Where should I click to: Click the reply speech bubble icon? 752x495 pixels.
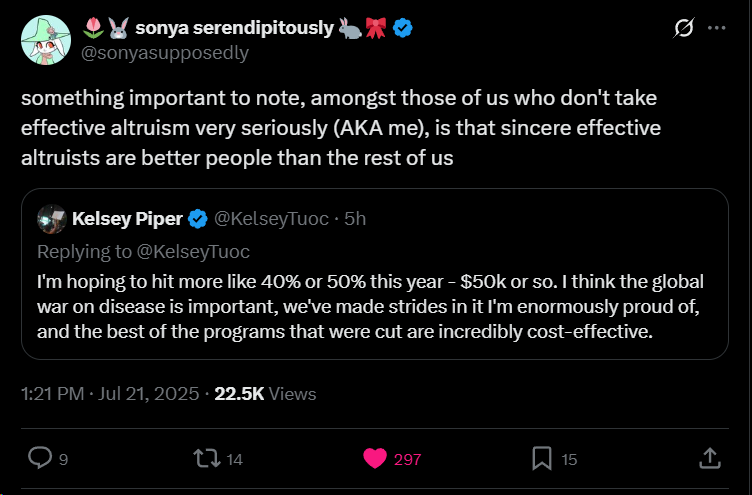point(39,458)
